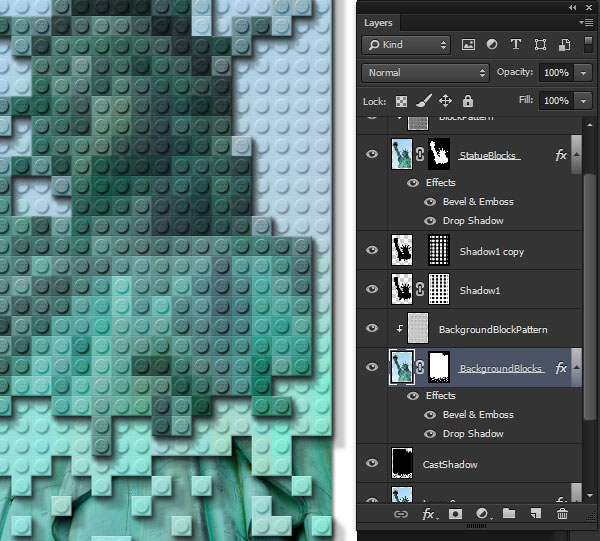The image size is (600, 541).
Task: Toggle layer filtering switch on or off
Action: (x=589, y=44)
